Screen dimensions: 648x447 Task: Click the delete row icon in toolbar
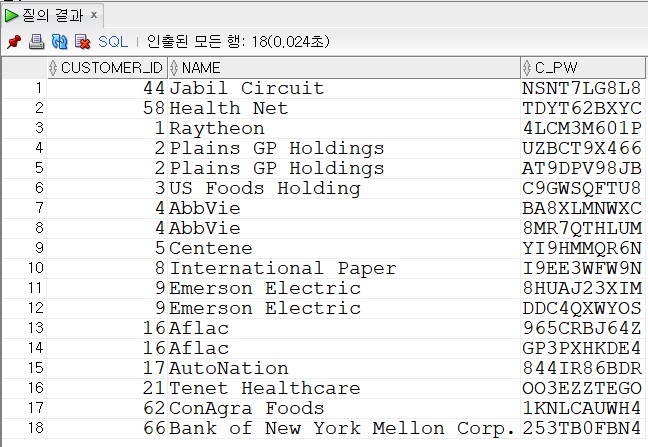83,41
